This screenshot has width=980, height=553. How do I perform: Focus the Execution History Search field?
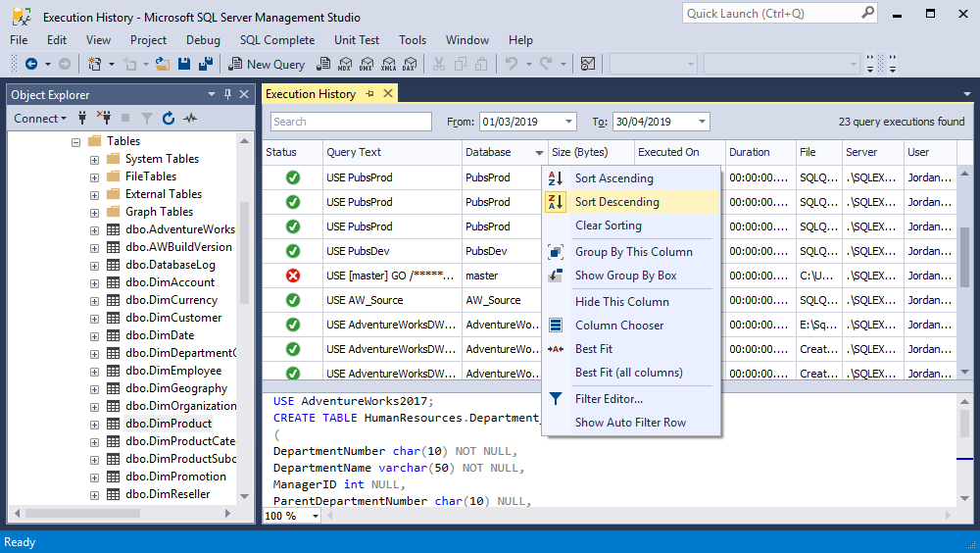coord(351,122)
